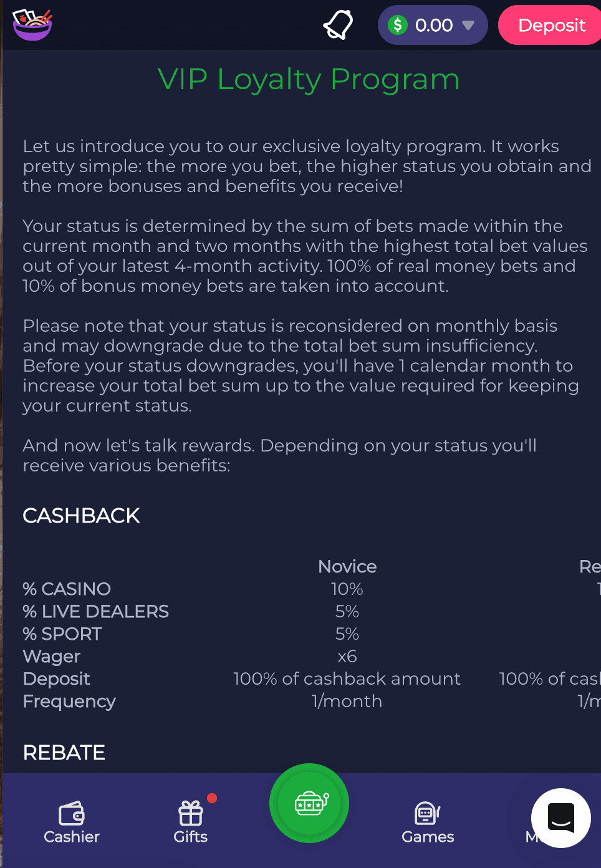Open the Games tab icon
The image size is (601, 868).
pos(428,813)
